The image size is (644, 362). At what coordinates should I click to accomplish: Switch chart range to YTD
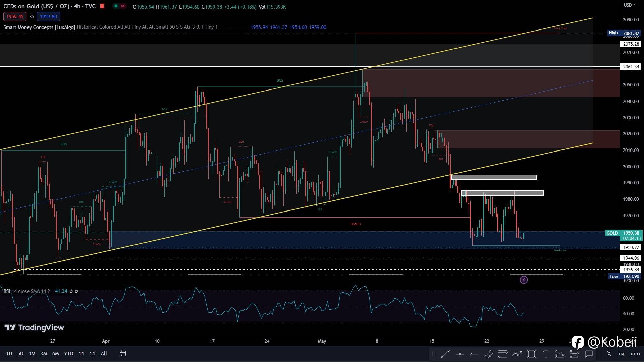68,353
